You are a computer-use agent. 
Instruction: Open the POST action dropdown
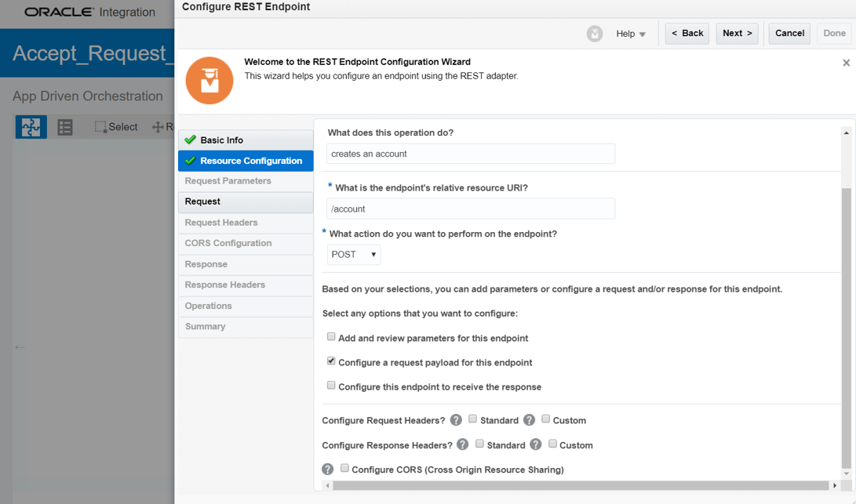[x=354, y=255]
